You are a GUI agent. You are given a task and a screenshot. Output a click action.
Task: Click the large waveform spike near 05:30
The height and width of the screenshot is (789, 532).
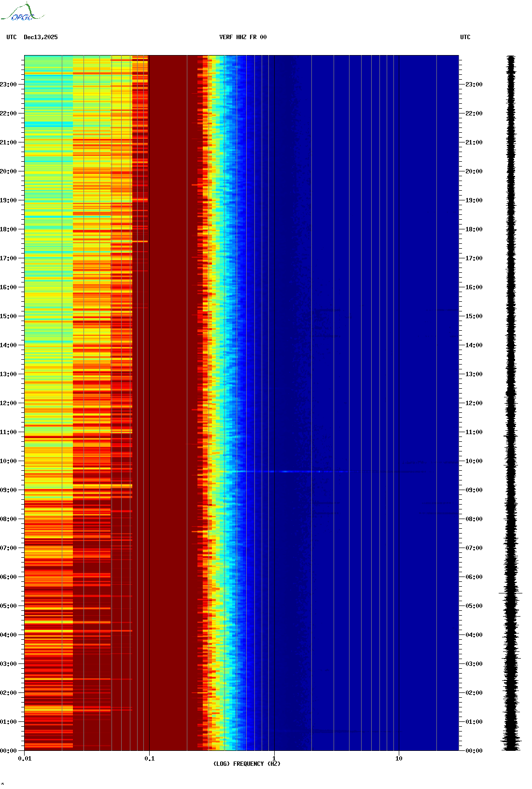click(510, 592)
